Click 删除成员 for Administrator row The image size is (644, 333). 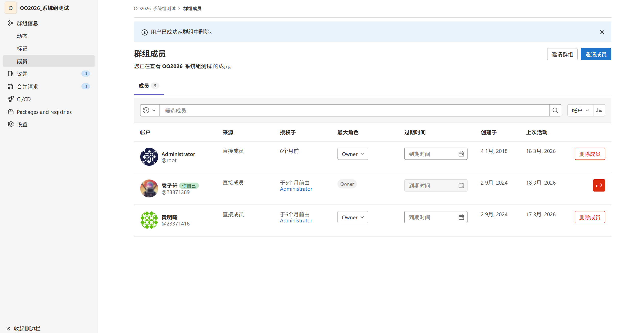pos(589,154)
